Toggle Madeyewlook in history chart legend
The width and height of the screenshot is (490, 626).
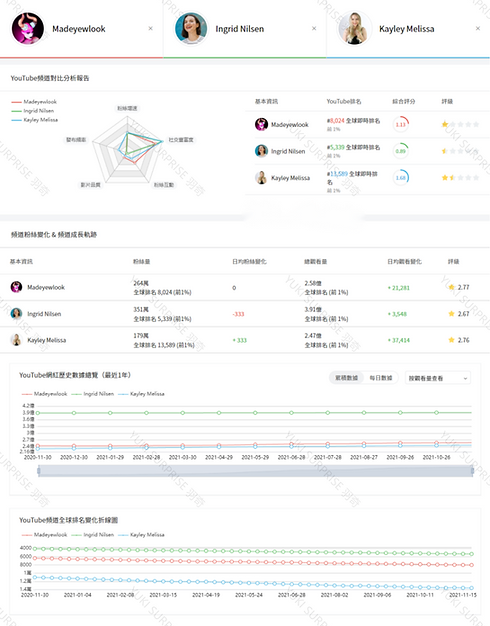click(x=44, y=394)
